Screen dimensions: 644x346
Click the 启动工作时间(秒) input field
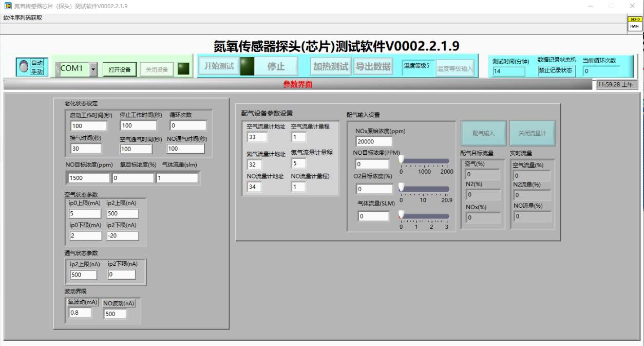[89, 125]
